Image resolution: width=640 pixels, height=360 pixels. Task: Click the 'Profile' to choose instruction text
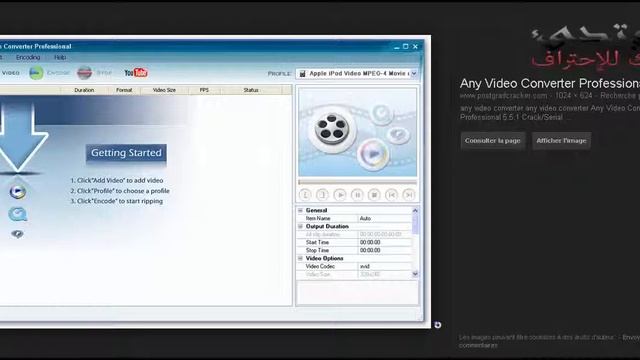click(x=120, y=191)
